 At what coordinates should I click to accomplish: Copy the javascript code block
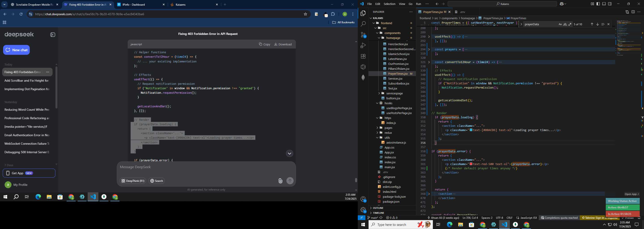(x=265, y=44)
